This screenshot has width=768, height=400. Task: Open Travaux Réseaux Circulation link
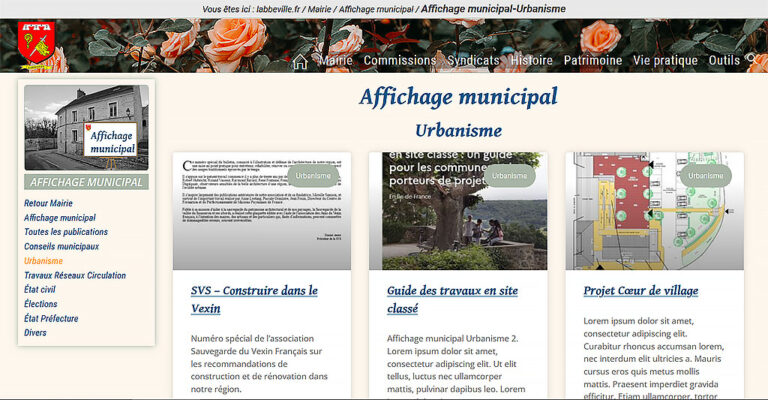75,276
